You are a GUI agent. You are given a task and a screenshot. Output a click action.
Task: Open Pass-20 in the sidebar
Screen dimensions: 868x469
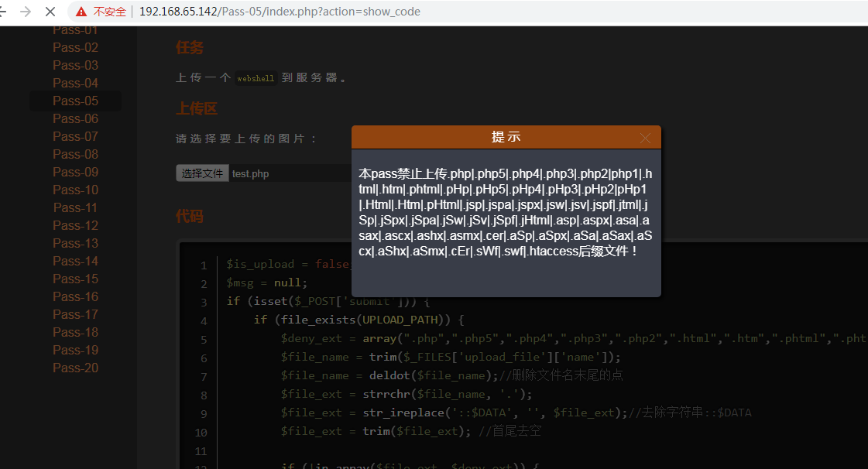75,368
